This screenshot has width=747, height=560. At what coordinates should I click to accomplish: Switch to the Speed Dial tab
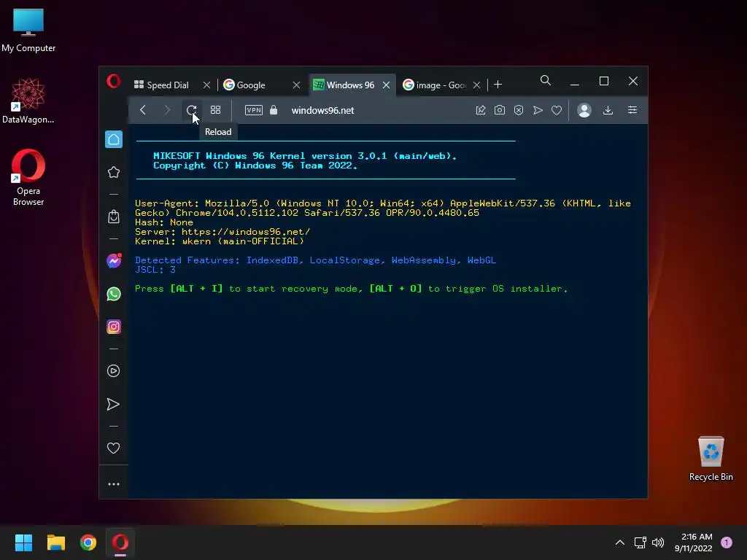pyautogui.click(x=168, y=85)
